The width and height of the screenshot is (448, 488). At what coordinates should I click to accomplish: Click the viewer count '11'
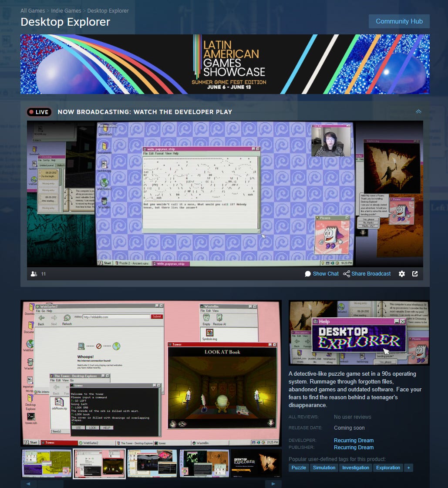[x=43, y=274]
